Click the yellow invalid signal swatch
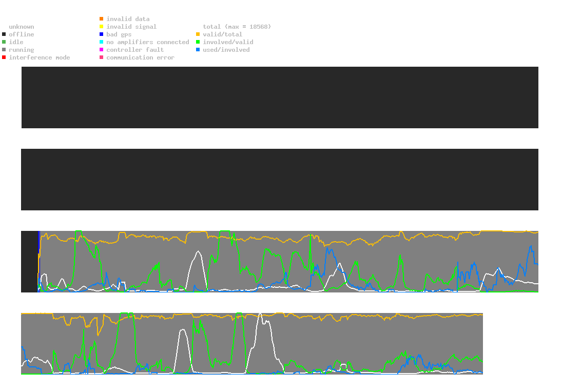Screen dimensions: 562x392 pos(102,27)
